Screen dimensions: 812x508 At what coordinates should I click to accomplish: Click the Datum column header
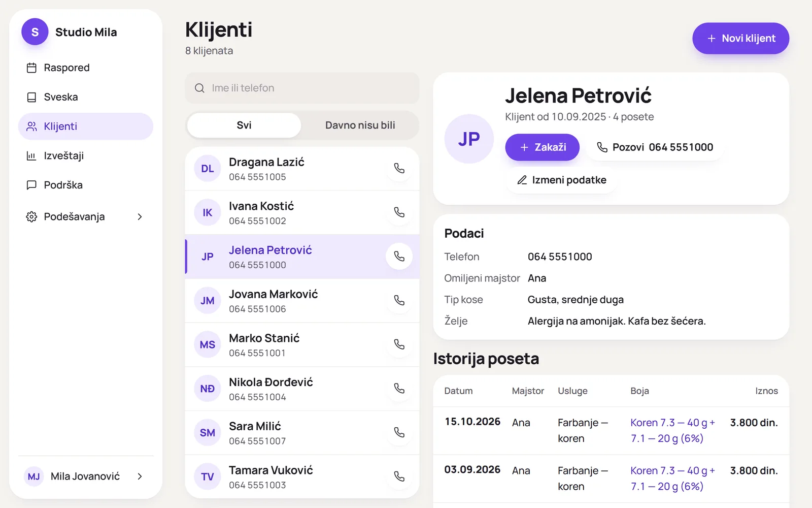tap(458, 391)
